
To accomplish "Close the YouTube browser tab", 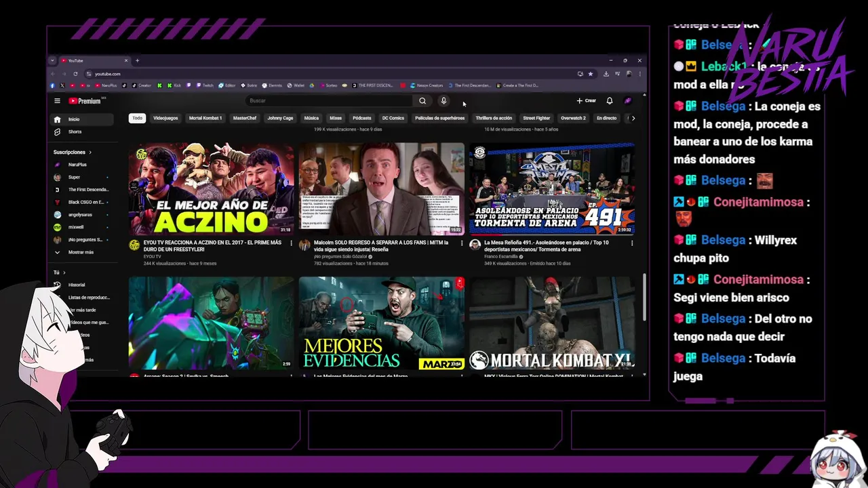I will click(x=125, y=60).
